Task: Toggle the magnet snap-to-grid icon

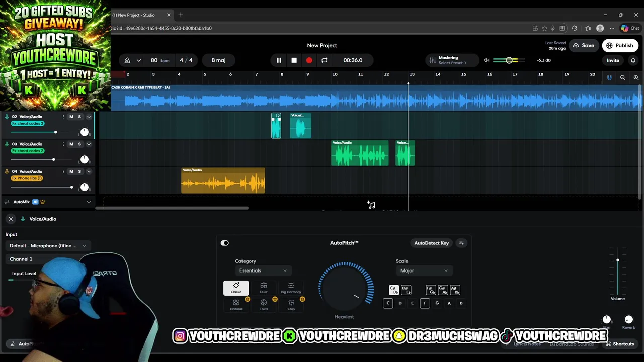Action: point(609,77)
